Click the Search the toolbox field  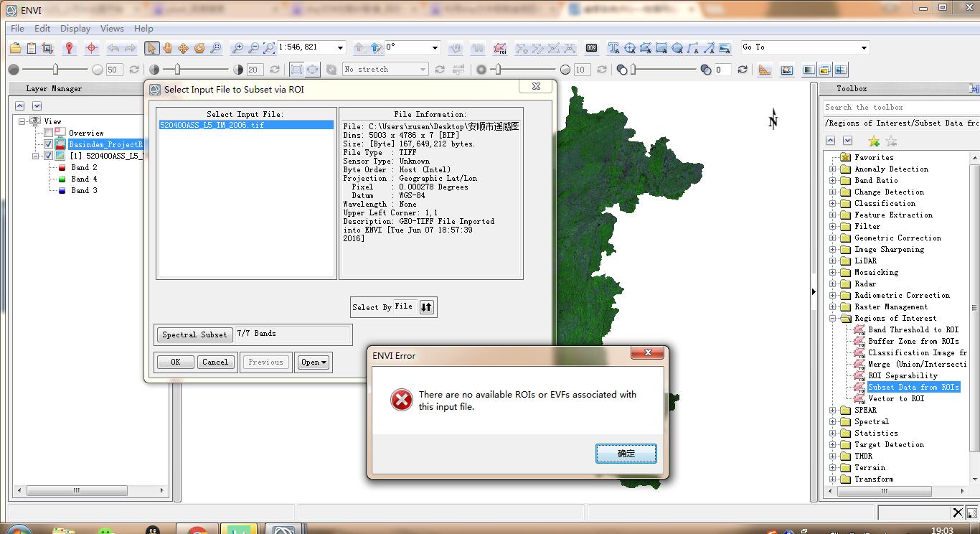coord(900,107)
